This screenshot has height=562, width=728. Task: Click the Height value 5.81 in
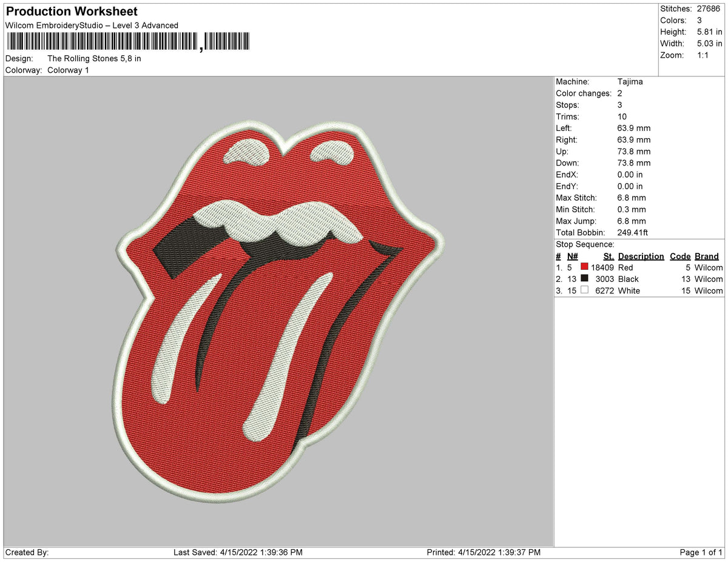(710, 32)
